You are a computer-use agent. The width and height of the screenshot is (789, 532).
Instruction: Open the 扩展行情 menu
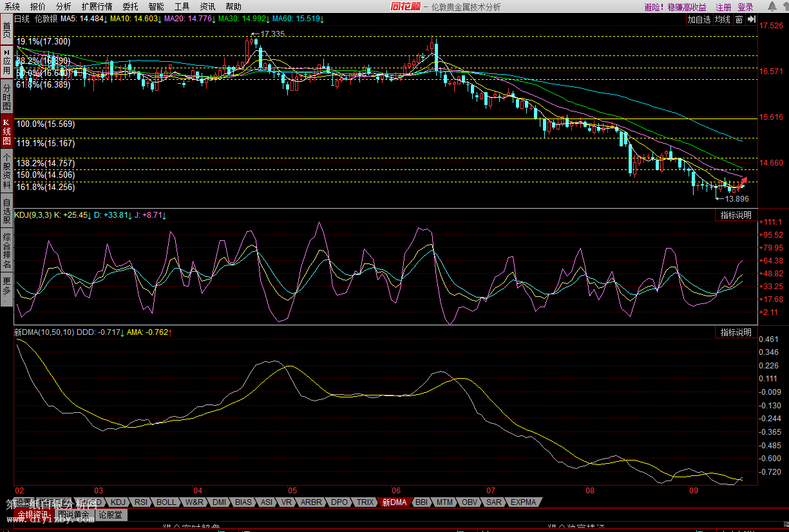tap(97, 7)
